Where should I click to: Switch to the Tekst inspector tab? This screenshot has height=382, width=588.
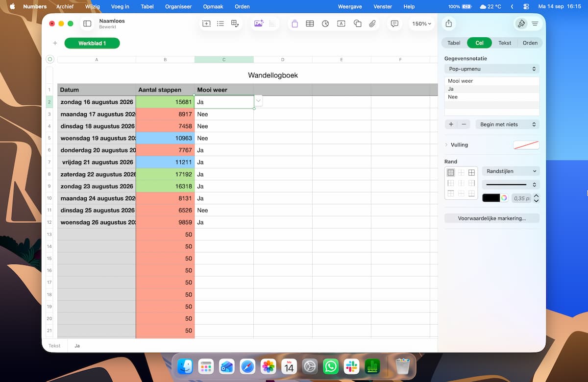coord(505,43)
